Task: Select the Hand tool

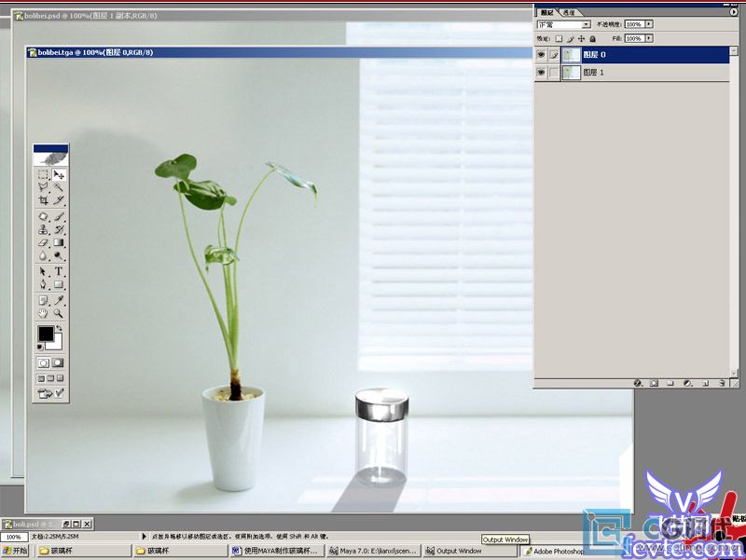Action: coord(43,315)
